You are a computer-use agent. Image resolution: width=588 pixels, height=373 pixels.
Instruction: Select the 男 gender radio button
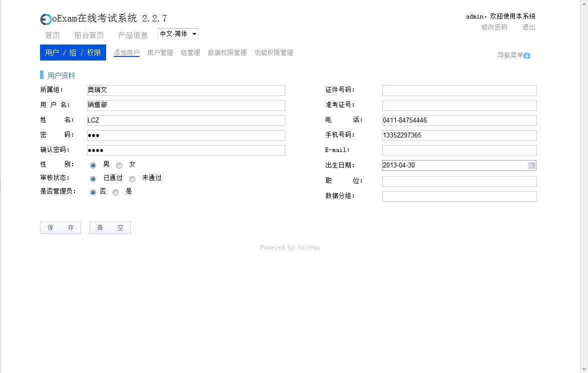[x=93, y=165]
